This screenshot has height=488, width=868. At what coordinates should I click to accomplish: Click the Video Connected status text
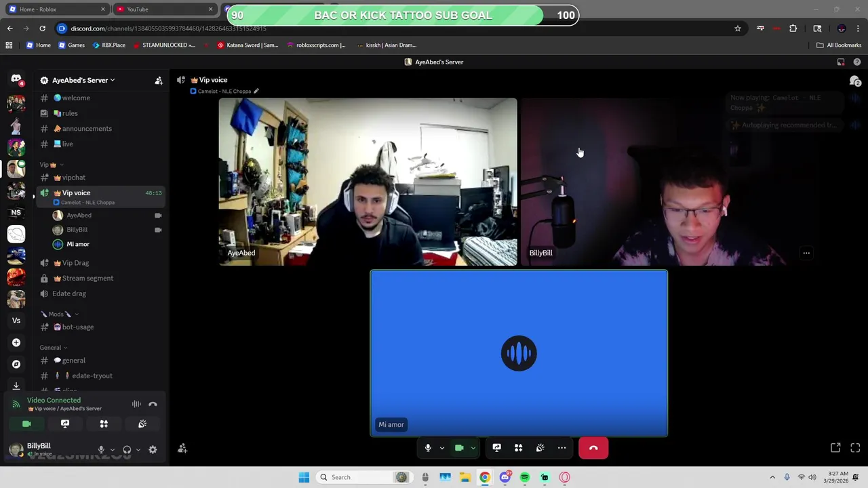tap(54, 400)
